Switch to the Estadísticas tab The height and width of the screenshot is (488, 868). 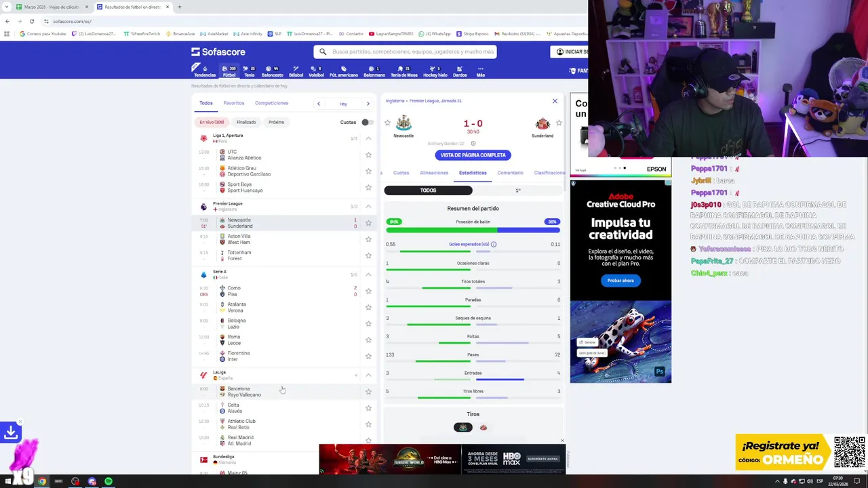[x=473, y=173]
